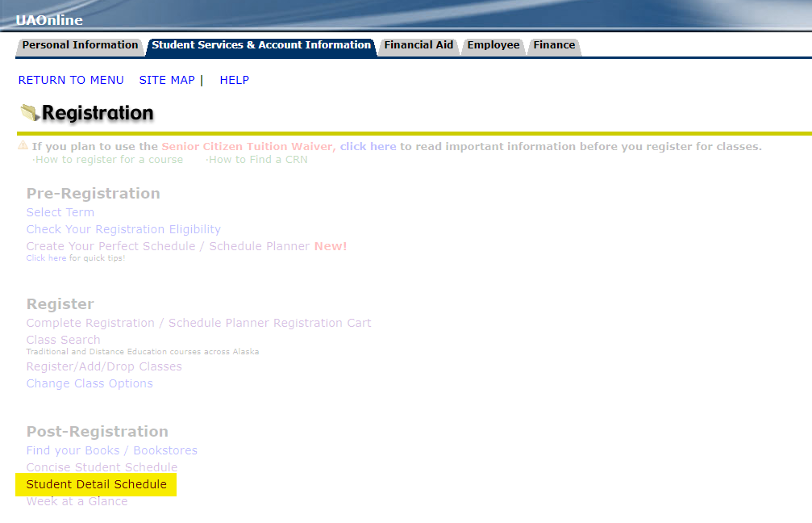Click the Select Term link
Image resolution: width=812 pixels, height=523 pixels.
point(60,212)
